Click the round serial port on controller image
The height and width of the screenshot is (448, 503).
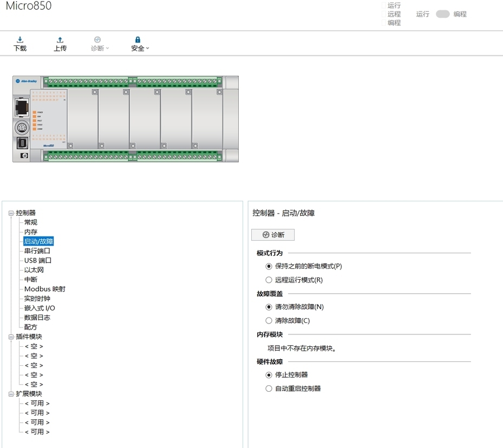[22, 128]
